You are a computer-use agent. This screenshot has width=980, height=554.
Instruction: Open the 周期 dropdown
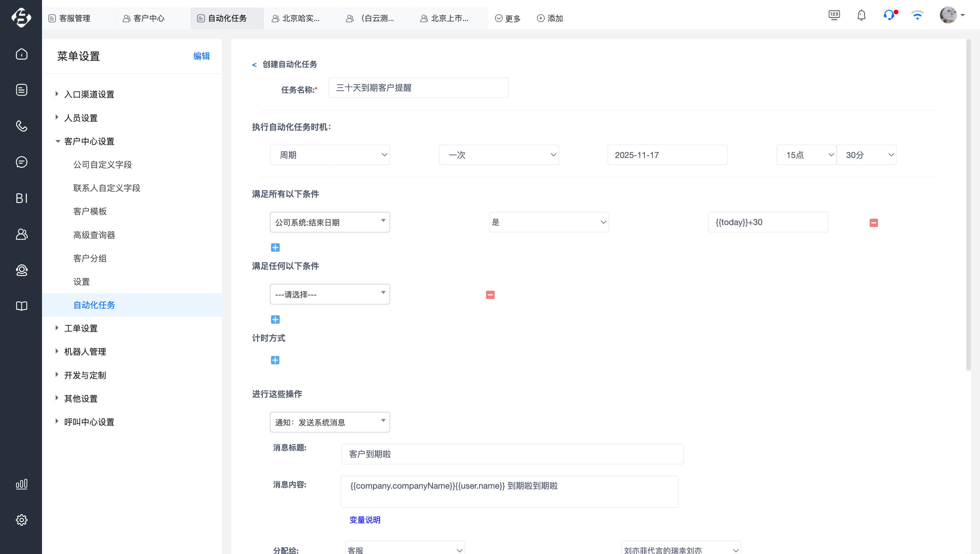[329, 155]
